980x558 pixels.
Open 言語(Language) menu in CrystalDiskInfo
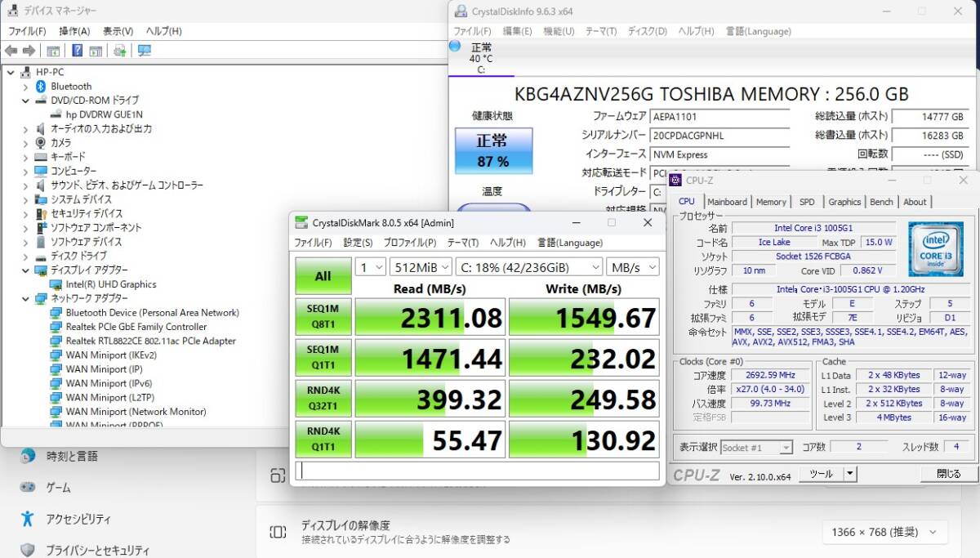pos(758,31)
